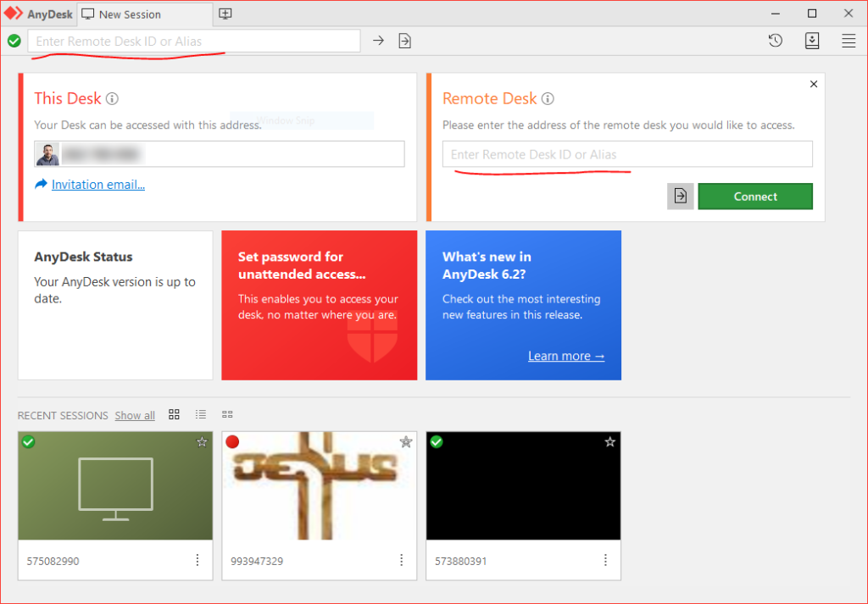
Task: Switch recent sessions to list view
Action: [x=201, y=414]
